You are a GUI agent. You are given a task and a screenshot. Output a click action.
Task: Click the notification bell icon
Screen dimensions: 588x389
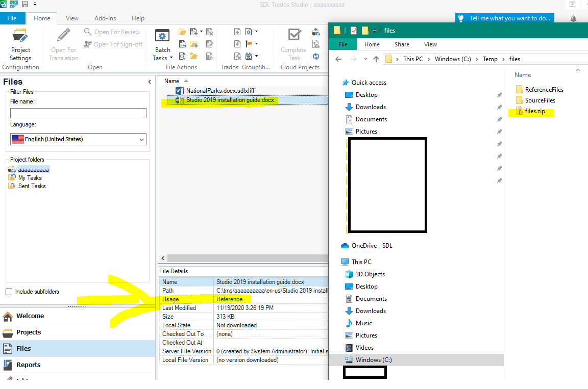pos(573,18)
